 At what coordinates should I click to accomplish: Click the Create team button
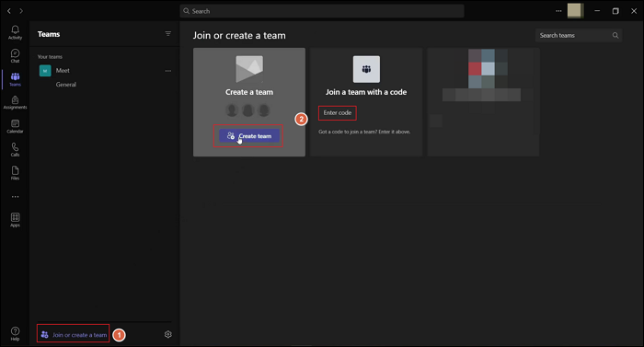(249, 135)
